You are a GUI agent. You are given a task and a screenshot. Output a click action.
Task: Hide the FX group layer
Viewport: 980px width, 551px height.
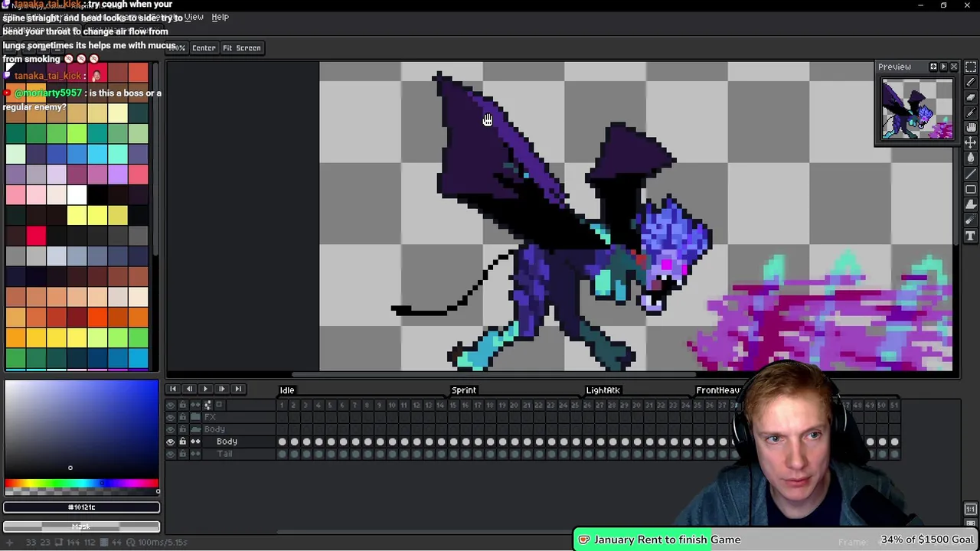pyautogui.click(x=171, y=417)
